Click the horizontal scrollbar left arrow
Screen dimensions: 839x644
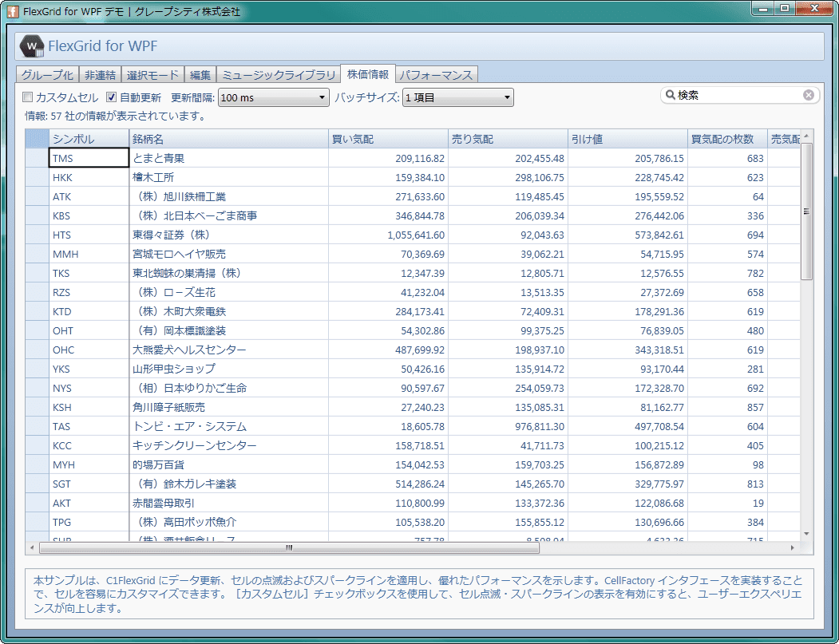point(32,547)
